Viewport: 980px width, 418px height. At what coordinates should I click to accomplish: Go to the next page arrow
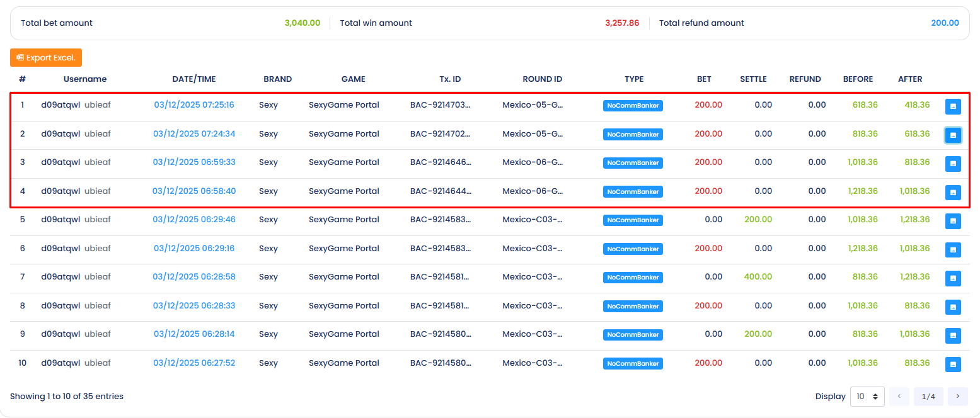click(x=957, y=397)
